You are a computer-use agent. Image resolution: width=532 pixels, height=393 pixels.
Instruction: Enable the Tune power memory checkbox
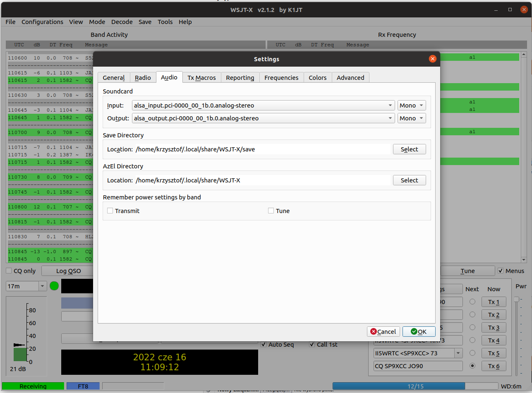tap(271, 211)
